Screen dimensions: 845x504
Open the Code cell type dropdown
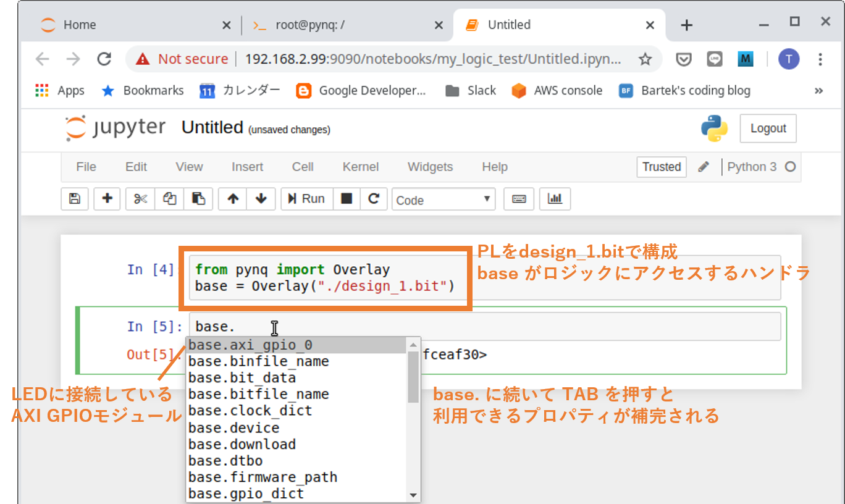pyautogui.click(x=443, y=199)
